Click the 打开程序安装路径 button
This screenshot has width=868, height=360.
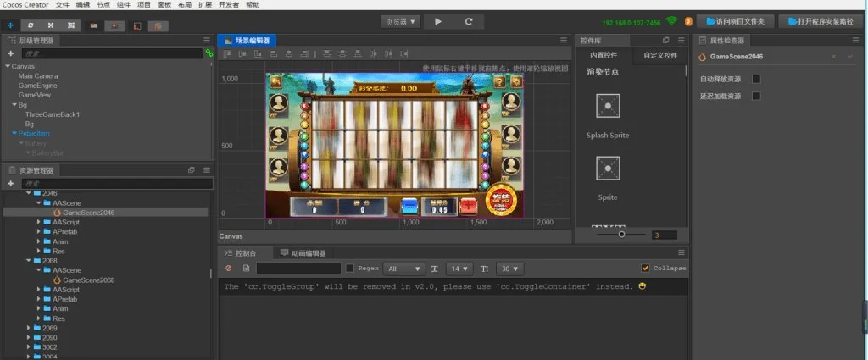tap(821, 21)
